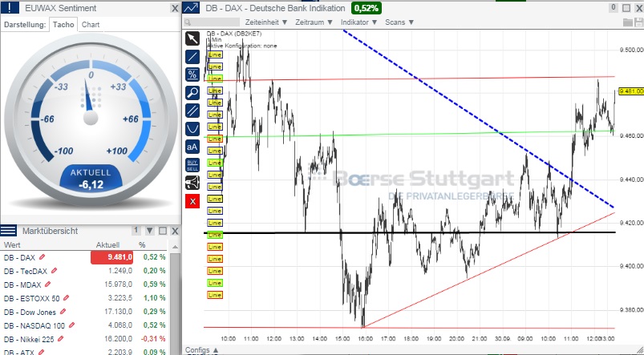Click the folder load configuration icon
This screenshot has height=355, width=644.
(x=628, y=22)
